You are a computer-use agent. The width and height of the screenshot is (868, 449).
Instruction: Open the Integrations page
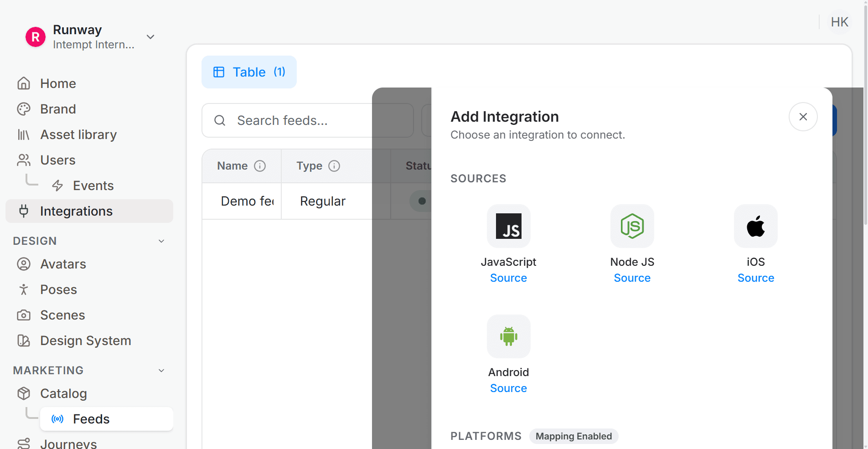pyautogui.click(x=89, y=211)
